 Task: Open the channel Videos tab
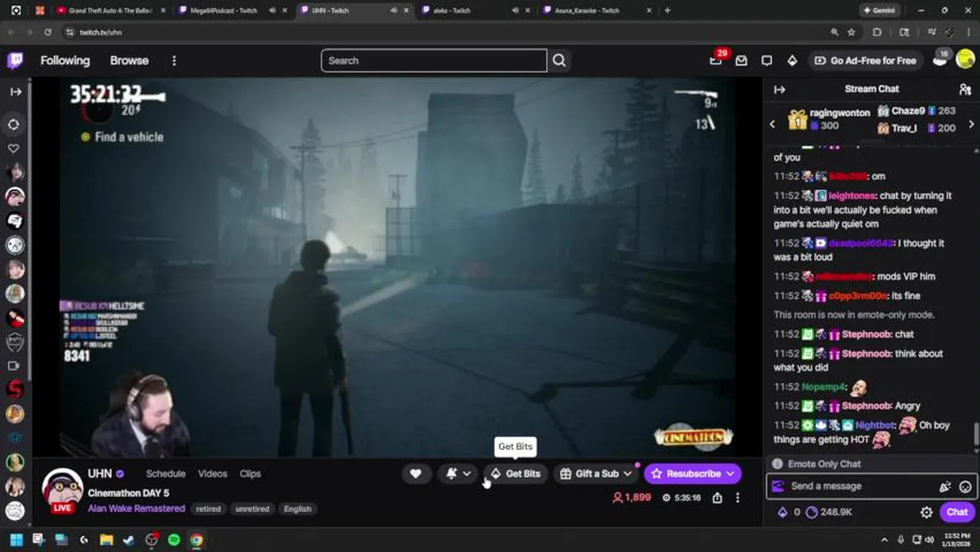[x=212, y=474]
